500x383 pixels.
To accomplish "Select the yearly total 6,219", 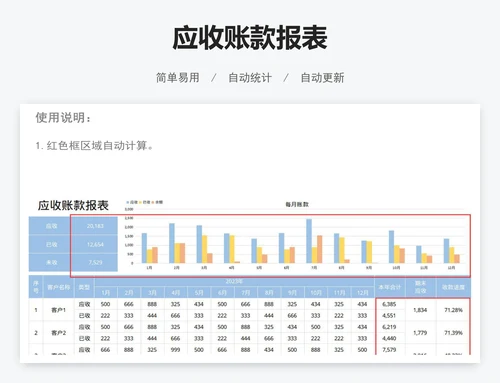I will pos(389,327).
